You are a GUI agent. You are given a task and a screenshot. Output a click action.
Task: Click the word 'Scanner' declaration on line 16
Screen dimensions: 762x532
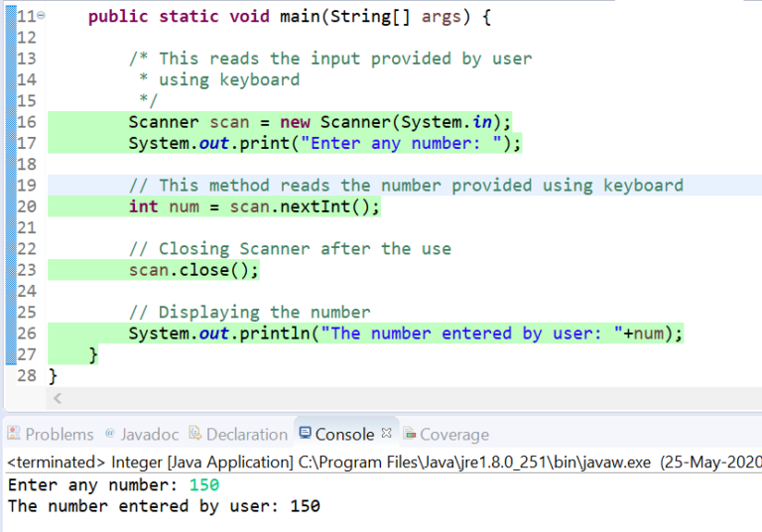tap(164, 122)
